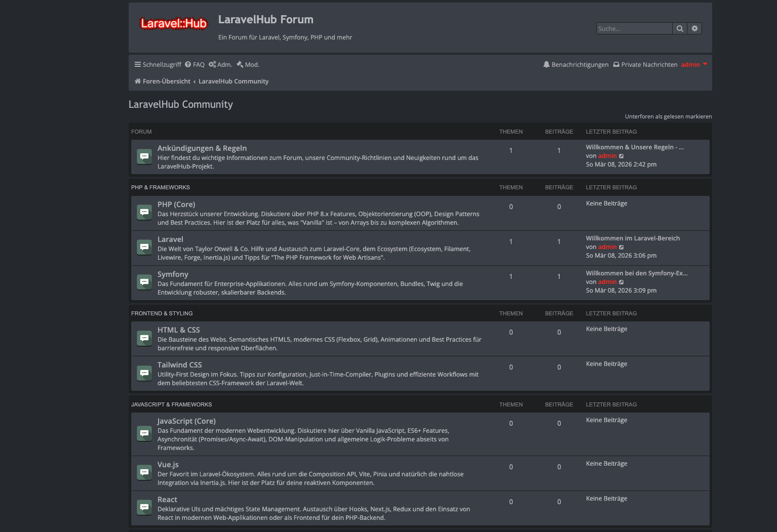This screenshot has width=777, height=532.
Task: Open the Schnellzugriff menu
Action: click(x=158, y=64)
